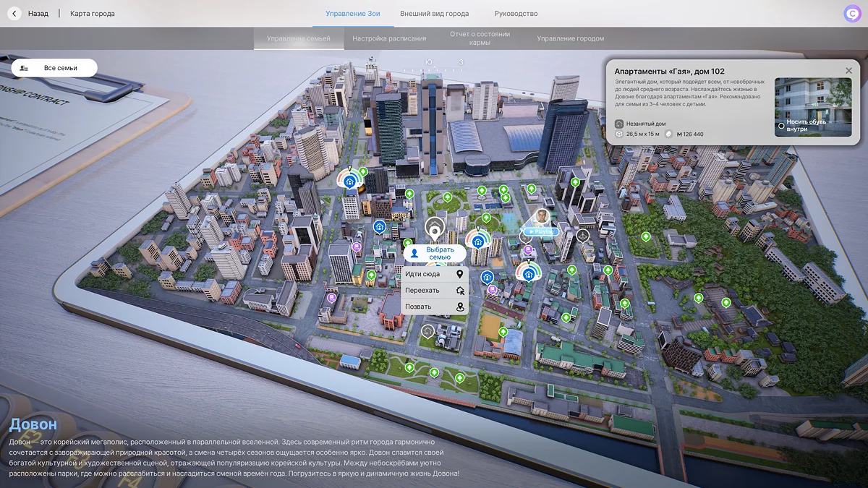Choose «Переехать» from the context menu
Screen dimensions: 868x488
point(423,291)
